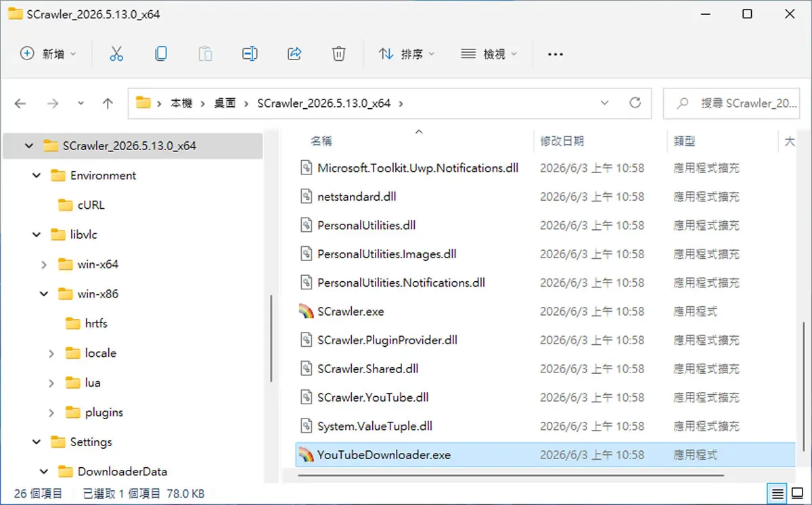Open the 排序 (Sort) menu
The height and width of the screenshot is (505, 812).
407,54
